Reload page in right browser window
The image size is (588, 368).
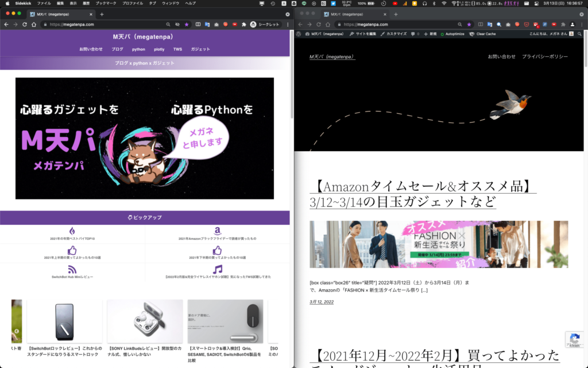coord(319,24)
